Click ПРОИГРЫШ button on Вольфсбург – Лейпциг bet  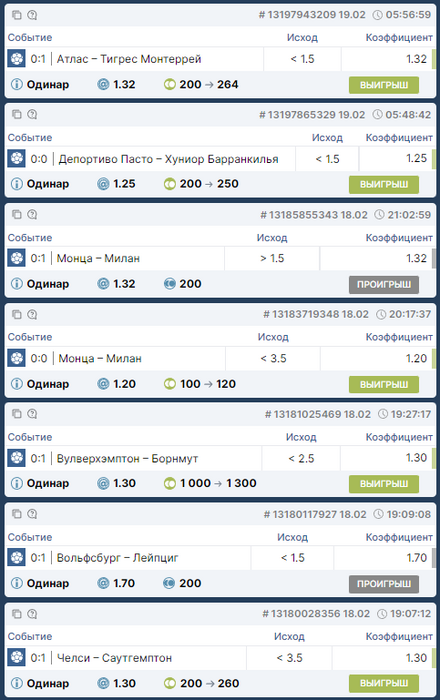pyautogui.click(x=384, y=583)
